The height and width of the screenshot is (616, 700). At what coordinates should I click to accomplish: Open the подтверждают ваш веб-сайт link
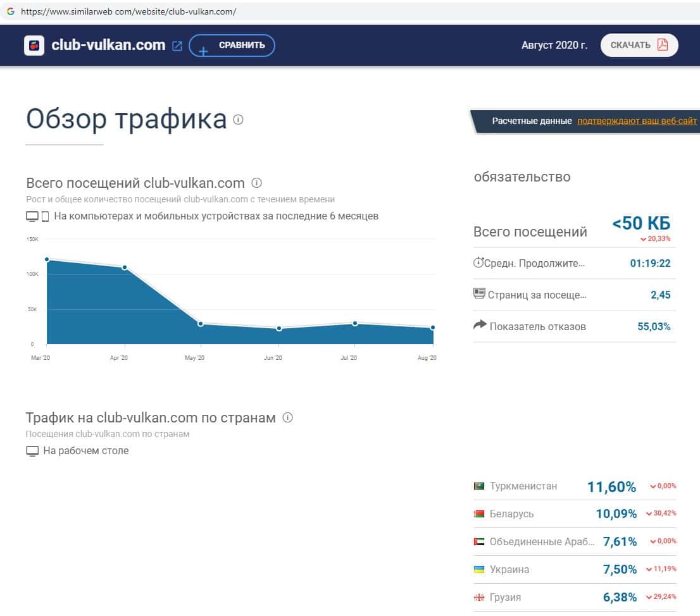point(637,121)
